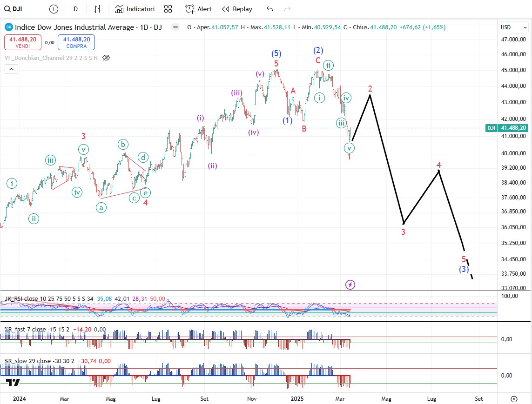
Task: Select the red wave label 3 at forecast low
Action: click(404, 232)
